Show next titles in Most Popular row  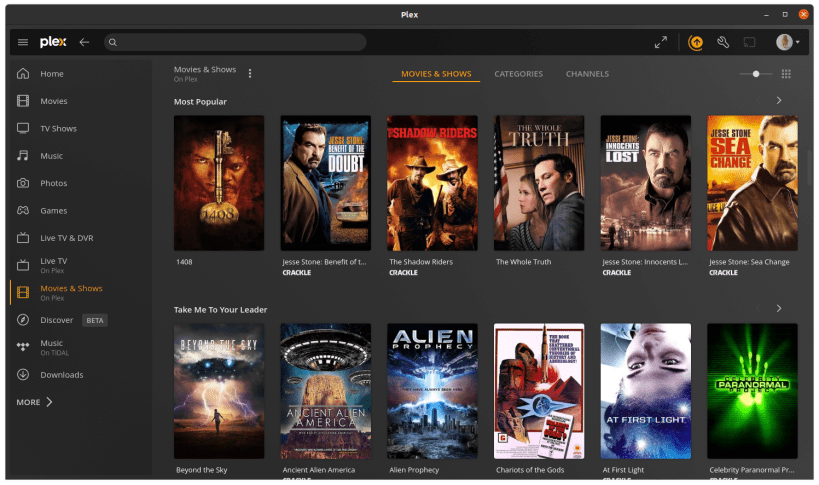(x=779, y=100)
